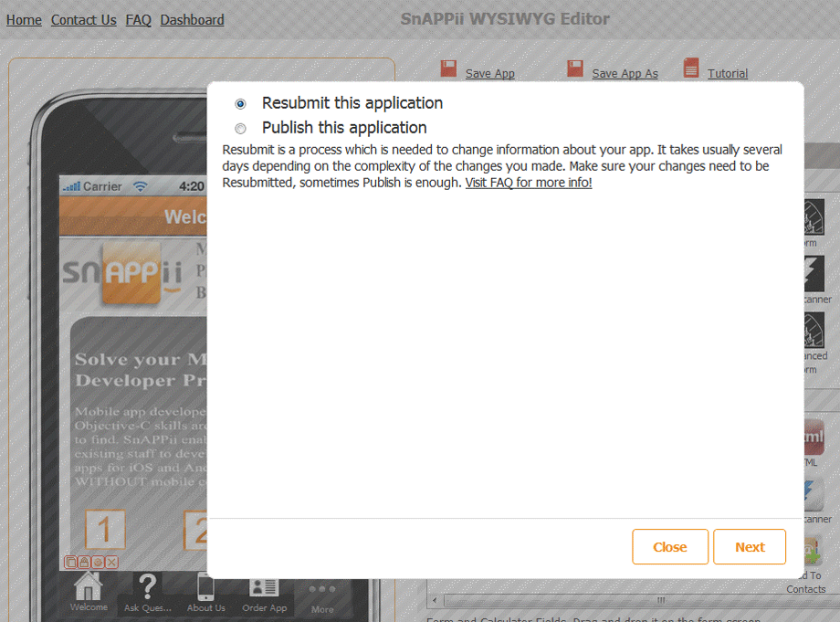Click the SnAPPii logo in the phone preview
The height and width of the screenshot is (622, 840).
tap(122, 273)
